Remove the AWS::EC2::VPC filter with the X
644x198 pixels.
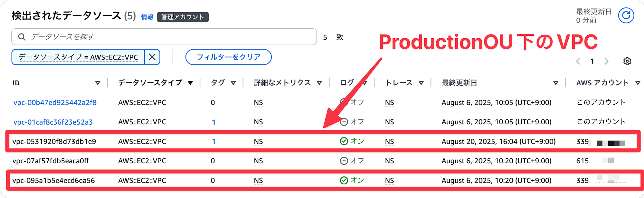point(152,57)
